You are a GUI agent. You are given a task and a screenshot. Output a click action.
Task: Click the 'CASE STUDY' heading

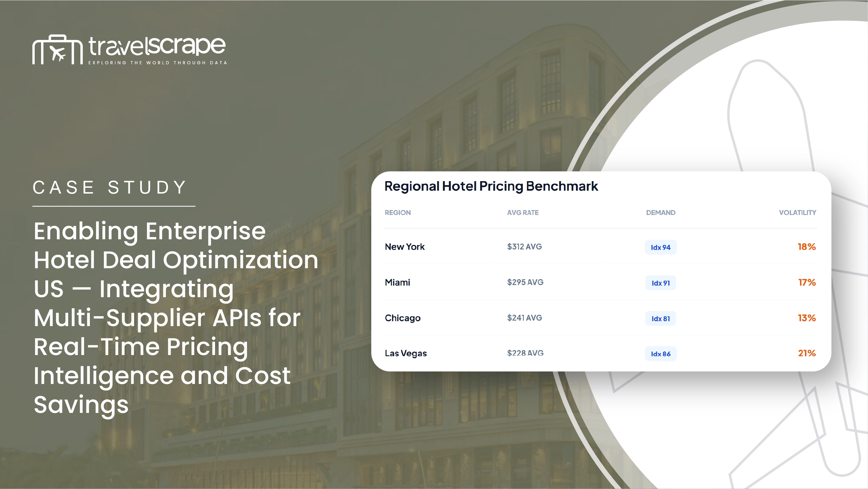(110, 187)
